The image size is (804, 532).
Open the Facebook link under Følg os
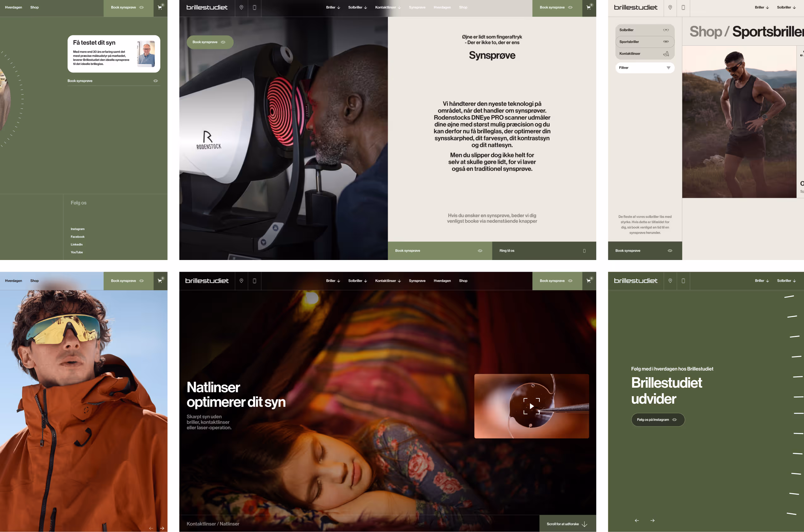point(77,237)
